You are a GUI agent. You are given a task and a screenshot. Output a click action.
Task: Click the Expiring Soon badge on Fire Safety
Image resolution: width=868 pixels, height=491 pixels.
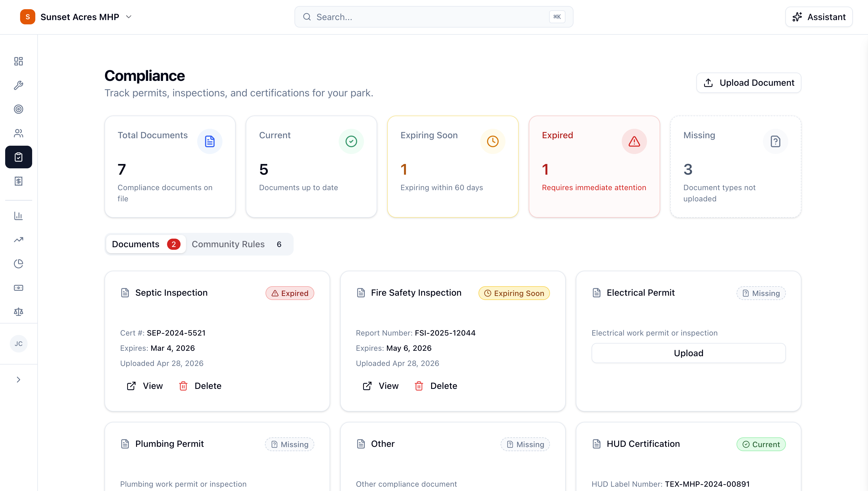[514, 293]
